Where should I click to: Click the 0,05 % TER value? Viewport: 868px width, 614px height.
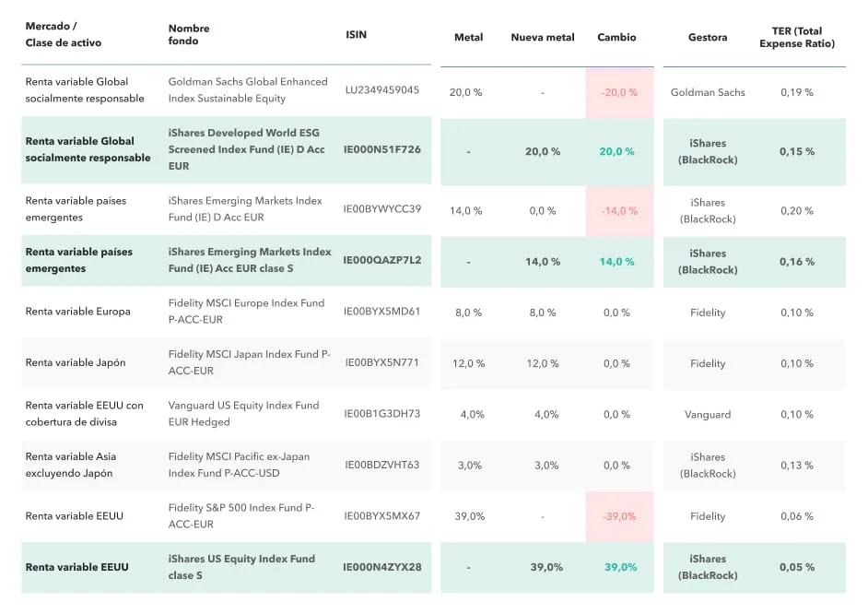pyautogui.click(x=796, y=567)
